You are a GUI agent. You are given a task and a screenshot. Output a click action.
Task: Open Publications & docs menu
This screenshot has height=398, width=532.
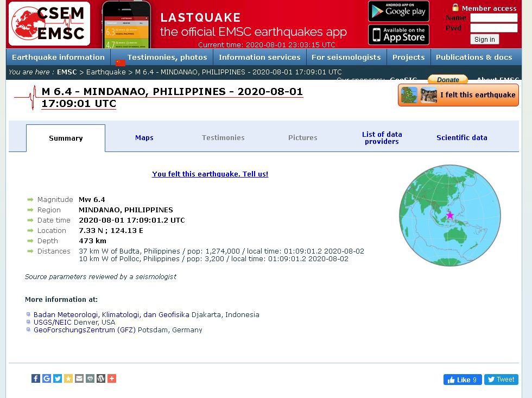(x=474, y=57)
